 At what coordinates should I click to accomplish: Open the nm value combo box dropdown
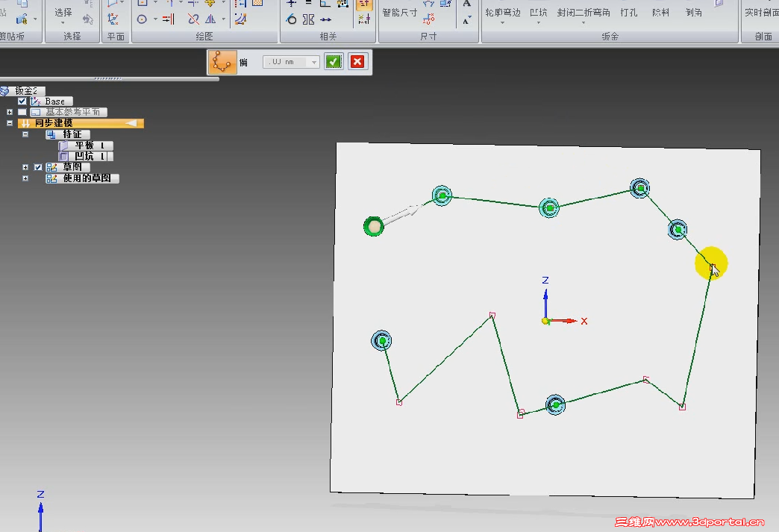click(314, 62)
